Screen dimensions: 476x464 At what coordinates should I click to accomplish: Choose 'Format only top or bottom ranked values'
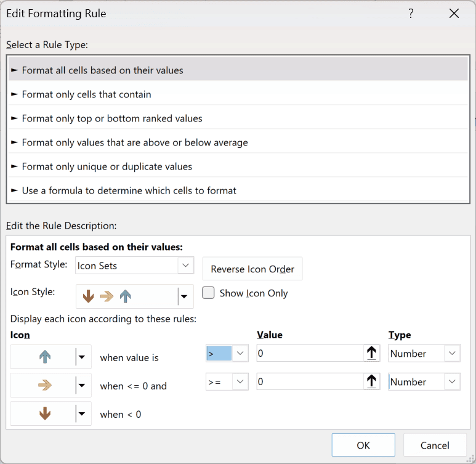[238, 118]
